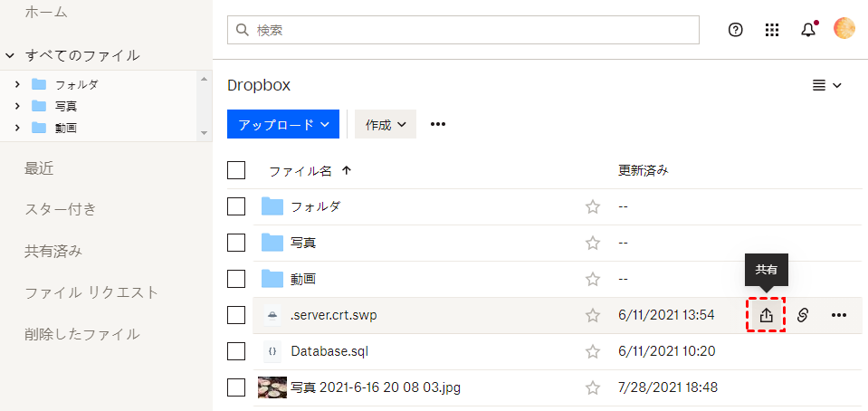Open the account avatar menu
Image resolution: width=868 pixels, height=411 pixels.
[844, 29]
